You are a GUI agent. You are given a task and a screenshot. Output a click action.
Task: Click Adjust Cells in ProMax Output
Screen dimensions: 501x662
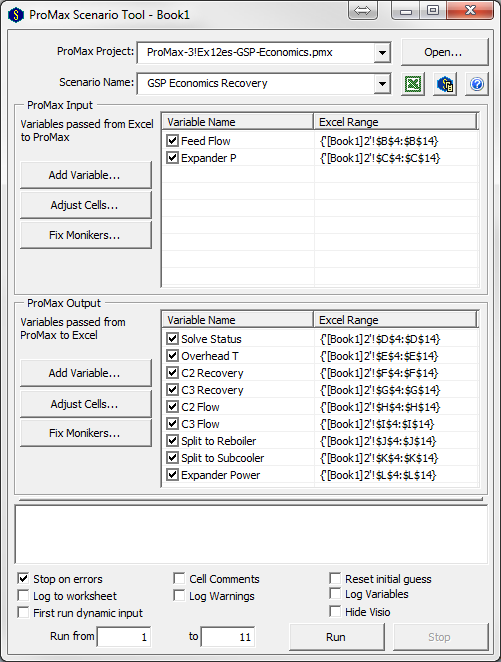click(85, 404)
